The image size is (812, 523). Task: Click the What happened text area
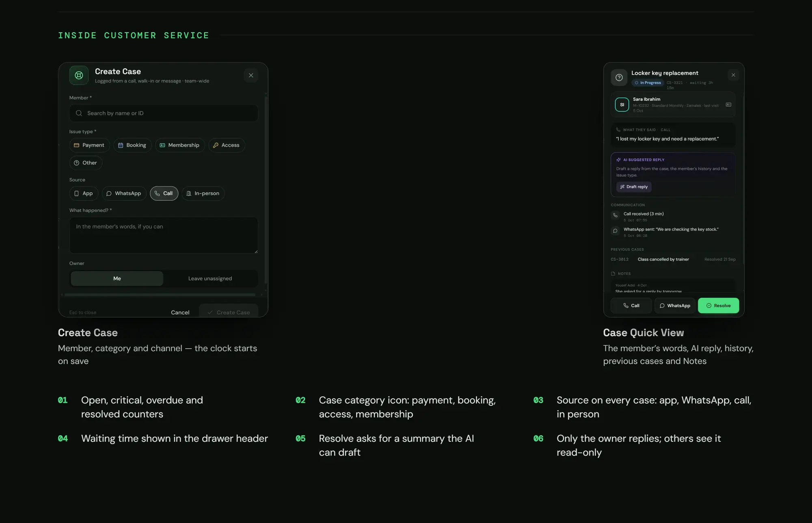click(164, 235)
